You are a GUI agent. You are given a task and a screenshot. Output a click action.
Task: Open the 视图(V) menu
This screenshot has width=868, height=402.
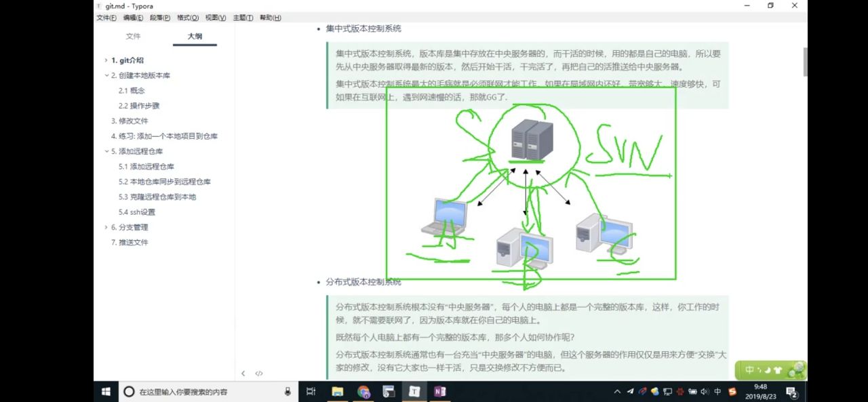coord(216,18)
